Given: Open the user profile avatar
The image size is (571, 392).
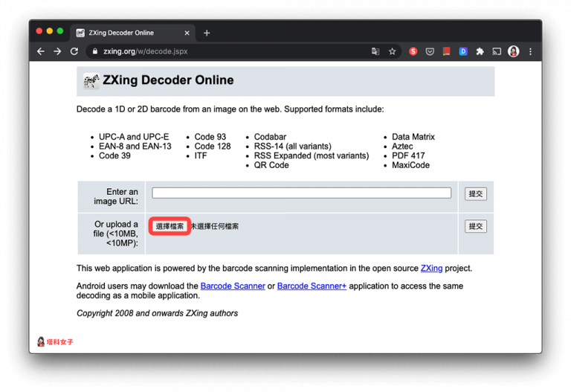Looking at the screenshot, I should coord(513,51).
